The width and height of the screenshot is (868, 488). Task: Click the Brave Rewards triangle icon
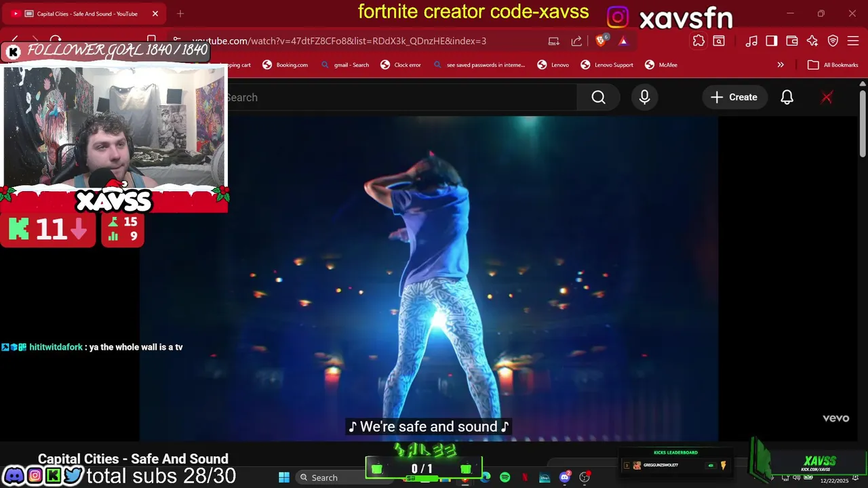coord(623,41)
